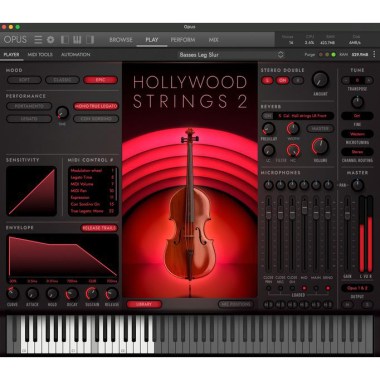Click the Reverb volume knob
This screenshot has height=380, width=380.
point(320,146)
